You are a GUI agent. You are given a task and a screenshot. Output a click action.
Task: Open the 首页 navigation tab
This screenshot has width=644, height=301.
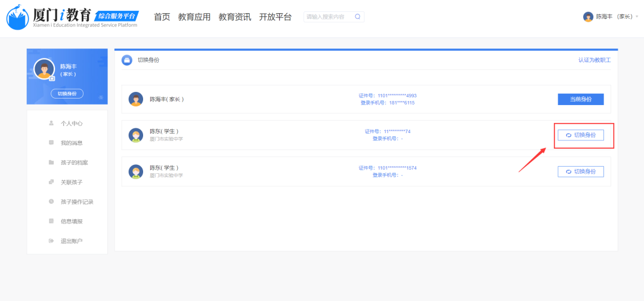coord(162,17)
